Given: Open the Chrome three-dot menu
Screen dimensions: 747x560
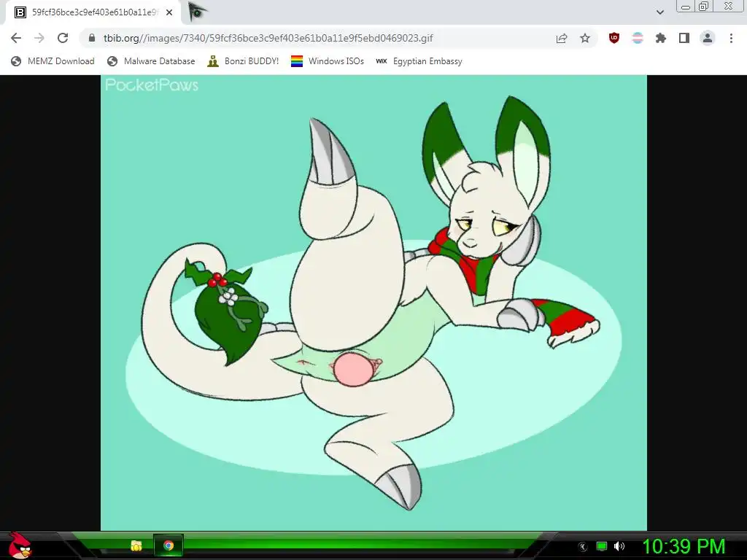Looking at the screenshot, I should 731,38.
